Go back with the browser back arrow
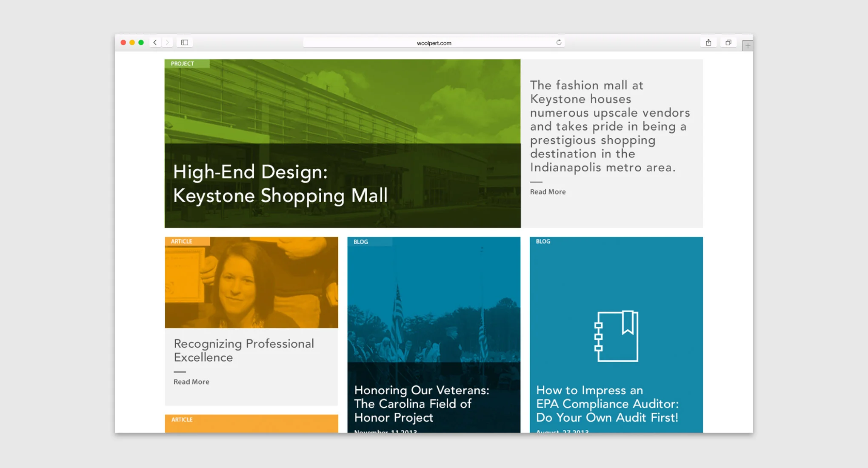868x468 pixels. [155, 43]
